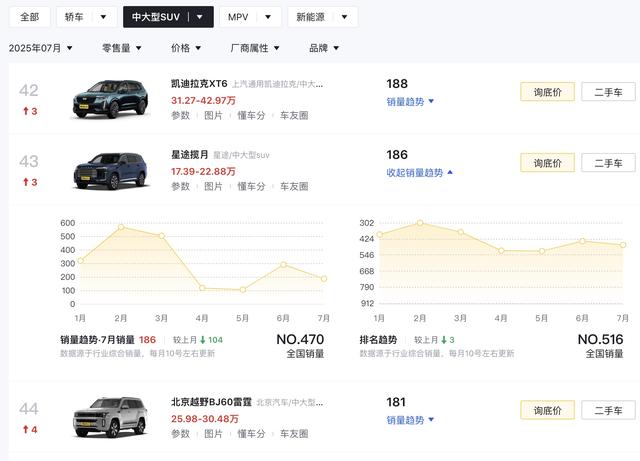
Task: Open the 中大型SUV dropdown arrow
Action: (x=200, y=17)
